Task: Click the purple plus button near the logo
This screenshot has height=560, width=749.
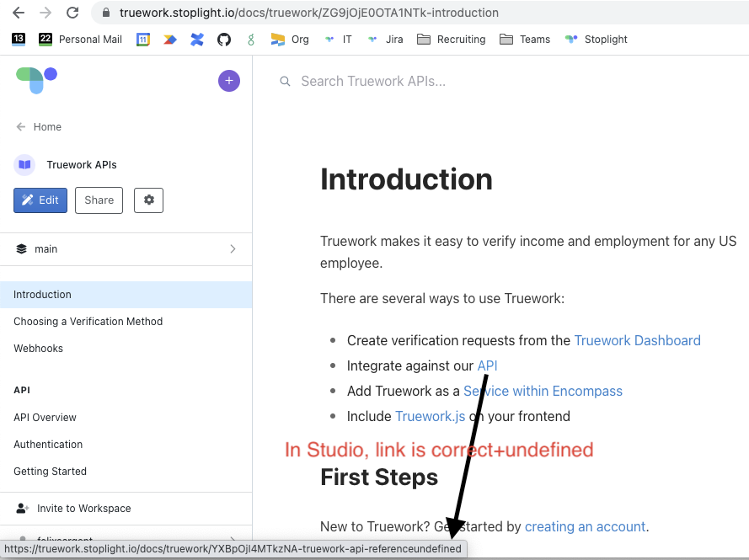Action: (x=228, y=81)
